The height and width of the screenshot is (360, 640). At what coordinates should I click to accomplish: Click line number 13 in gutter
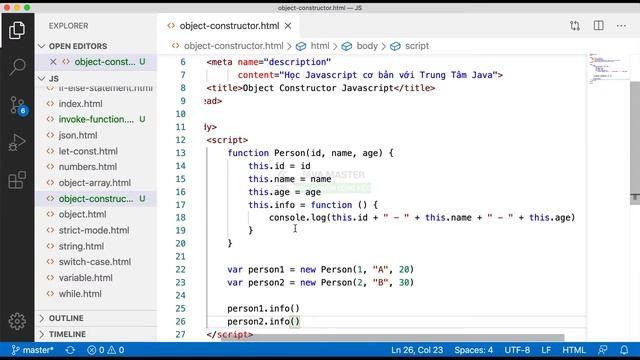tap(180, 153)
